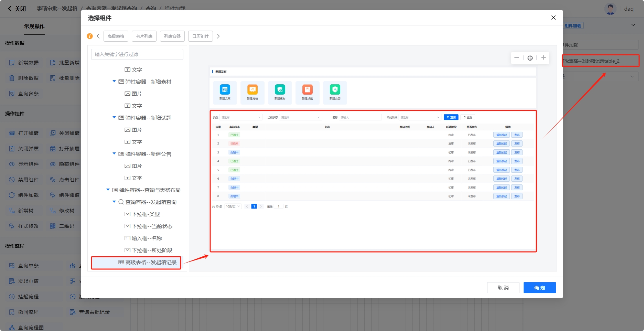The height and width of the screenshot is (331, 644).
Task: Click the 取消 cancel button
Action: (x=503, y=288)
